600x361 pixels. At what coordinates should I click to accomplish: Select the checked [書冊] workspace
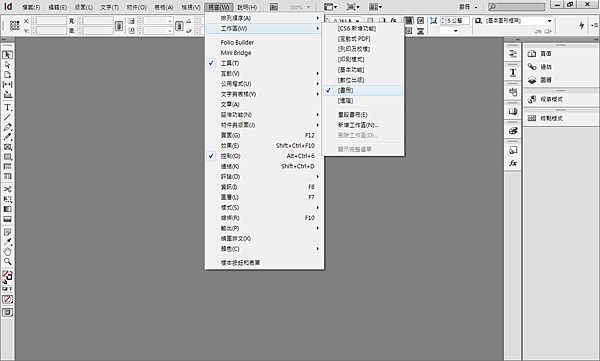coord(363,90)
